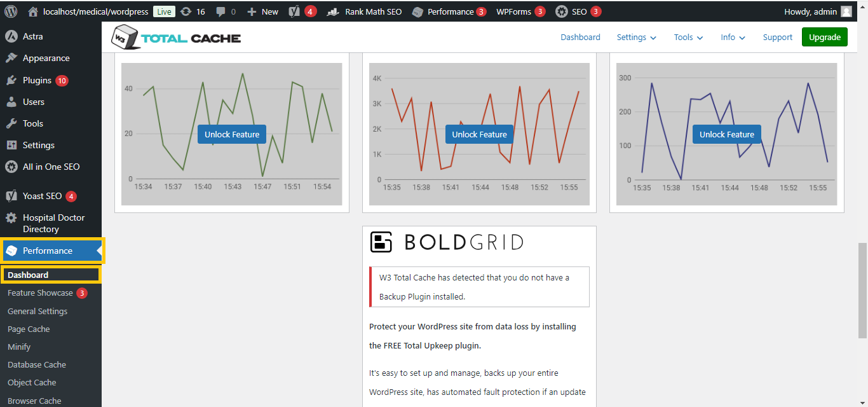Open the Support link in header

click(x=777, y=38)
